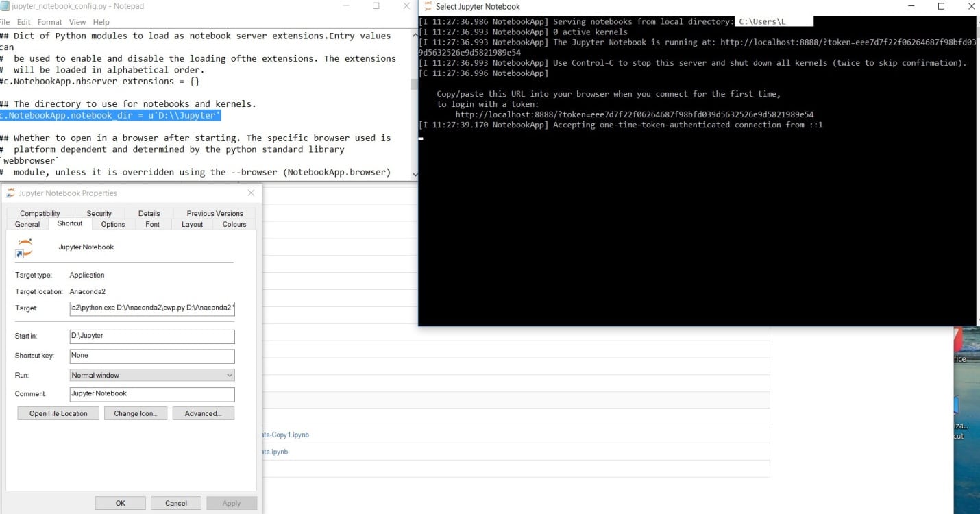Viewport: 980px width, 514px height.
Task: Click the Change Icon button
Action: [136, 413]
